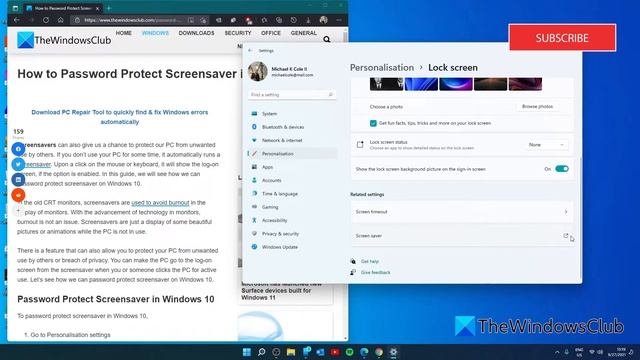The height and width of the screenshot is (360, 640).
Task: Turn off lock screen background on sign-in toggle
Action: [x=562, y=169]
